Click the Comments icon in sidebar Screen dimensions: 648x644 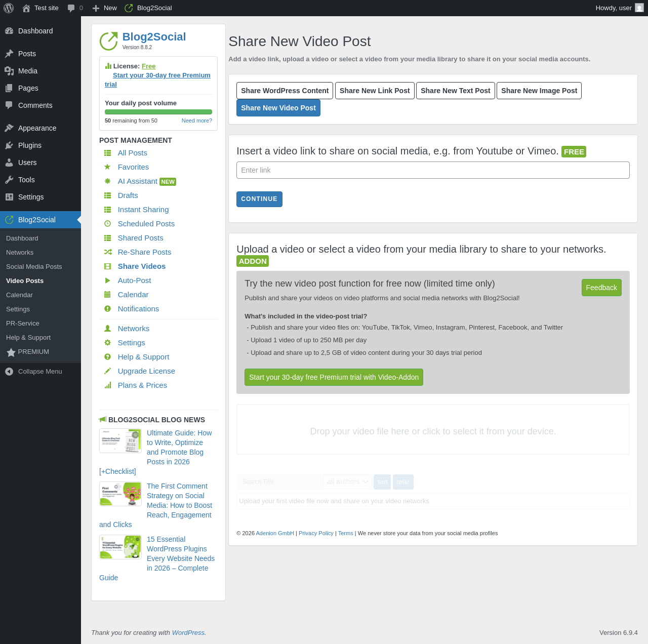click(9, 105)
